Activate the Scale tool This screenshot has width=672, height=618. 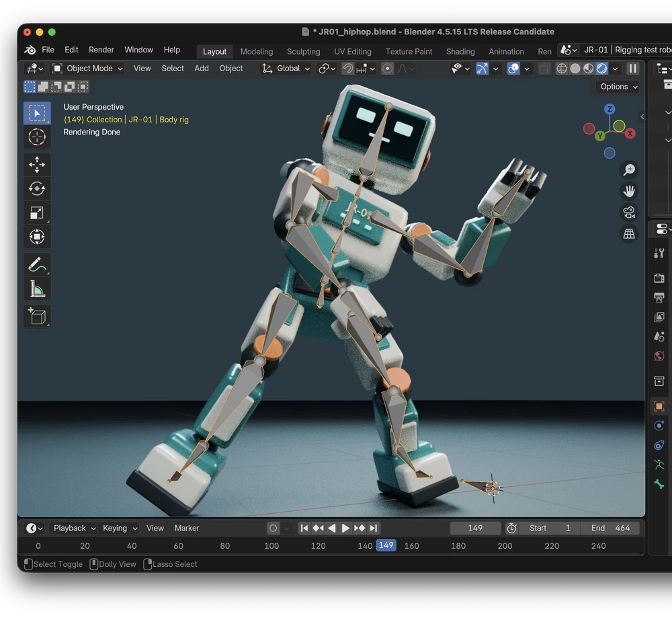pyautogui.click(x=37, y=213)
